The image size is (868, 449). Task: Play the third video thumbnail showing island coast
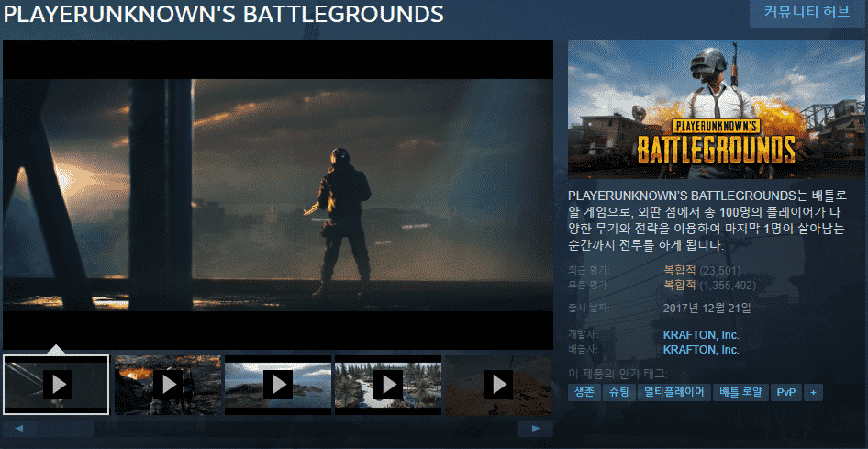(278, 384)
